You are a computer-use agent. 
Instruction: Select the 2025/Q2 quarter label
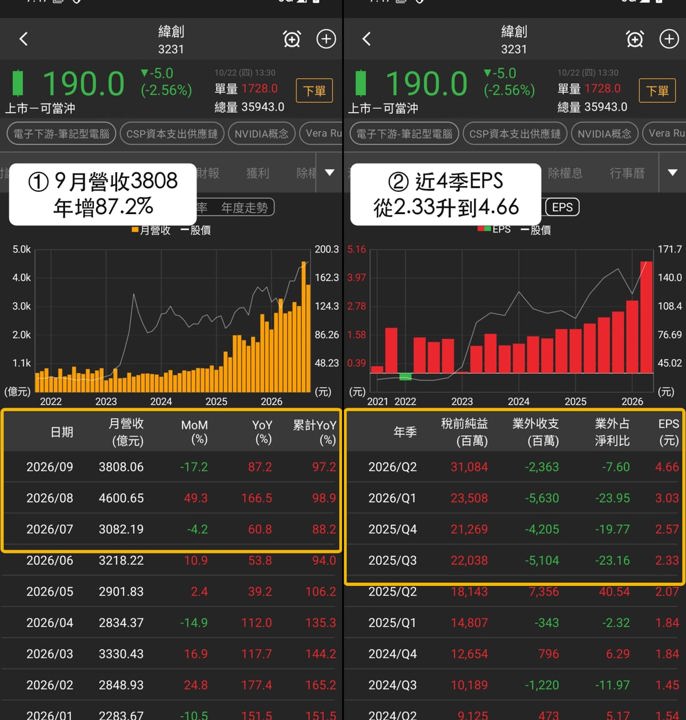[x=393, y=592]
